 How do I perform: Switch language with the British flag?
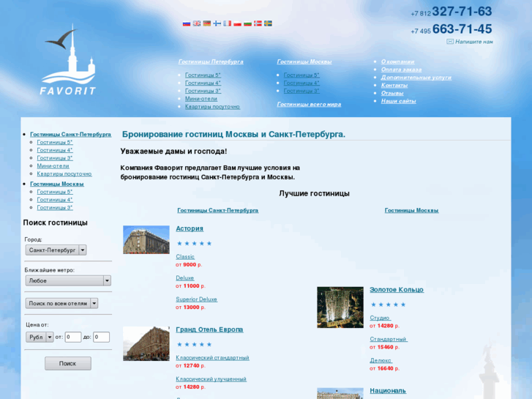(196, 23)
